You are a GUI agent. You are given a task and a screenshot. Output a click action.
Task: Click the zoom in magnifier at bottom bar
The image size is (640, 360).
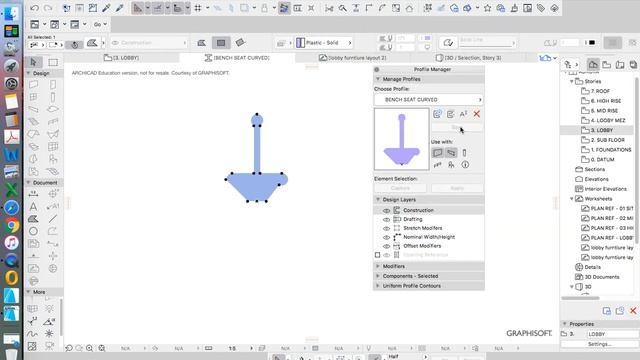click(x=89, y=348)
